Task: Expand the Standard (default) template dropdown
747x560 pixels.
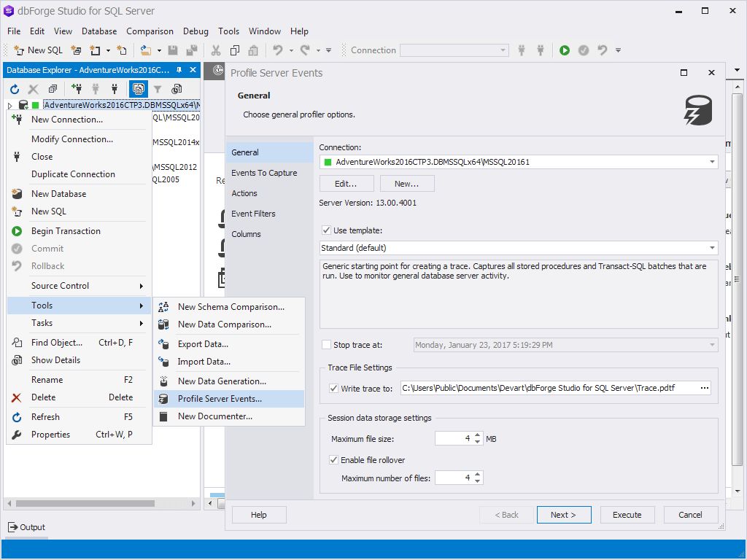Action: tap(711, 248)
